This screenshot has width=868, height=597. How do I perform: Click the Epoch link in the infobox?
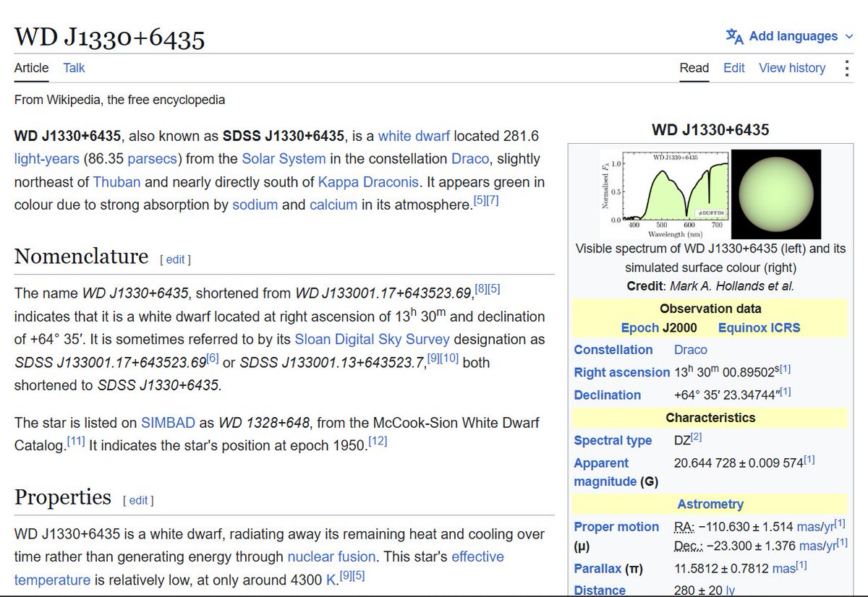click(x=639, y=327)
